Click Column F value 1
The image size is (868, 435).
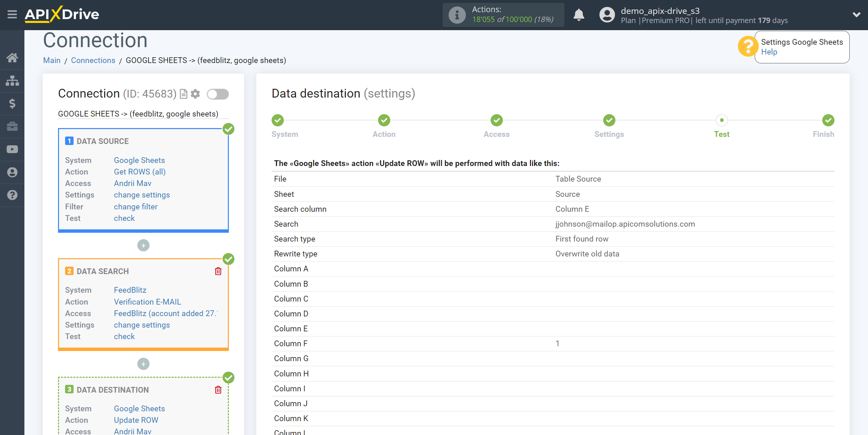pos(557,344)
